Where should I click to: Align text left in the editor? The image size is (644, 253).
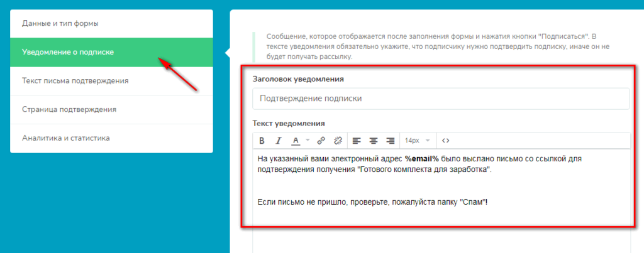pyautogui.click(x=357, y=141)
